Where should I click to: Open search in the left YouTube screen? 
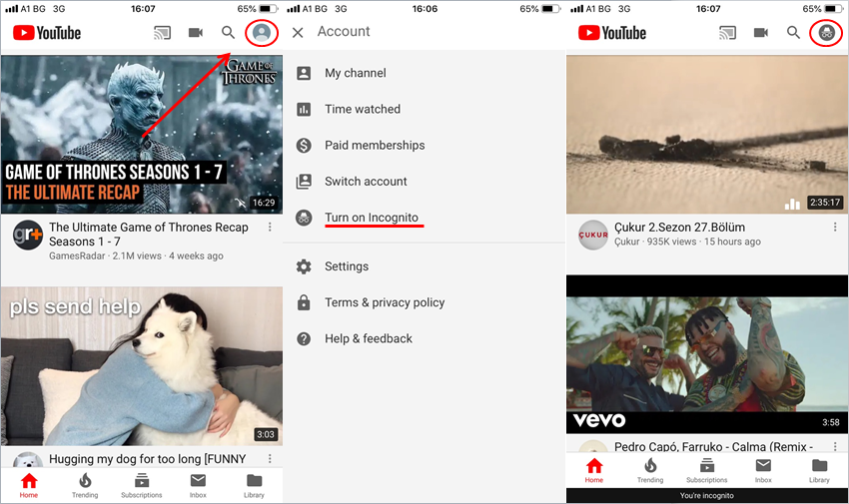tap(228, 33)
